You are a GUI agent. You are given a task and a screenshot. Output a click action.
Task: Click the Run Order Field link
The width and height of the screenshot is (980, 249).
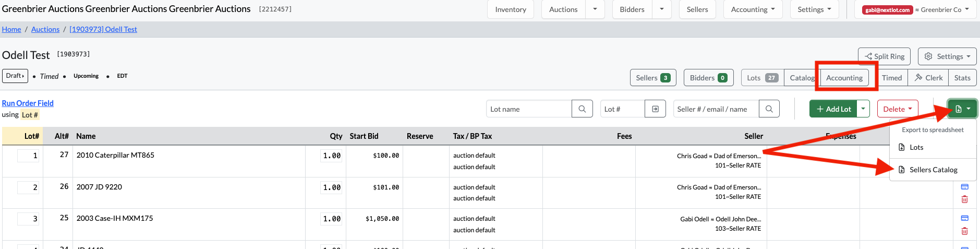(28, 103)
